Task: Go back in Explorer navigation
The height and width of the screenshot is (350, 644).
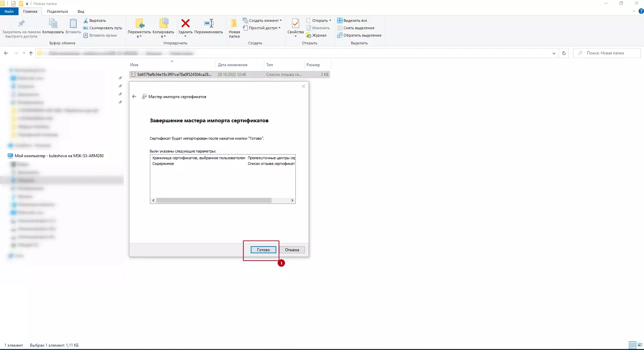Action: tap(6, 53)
